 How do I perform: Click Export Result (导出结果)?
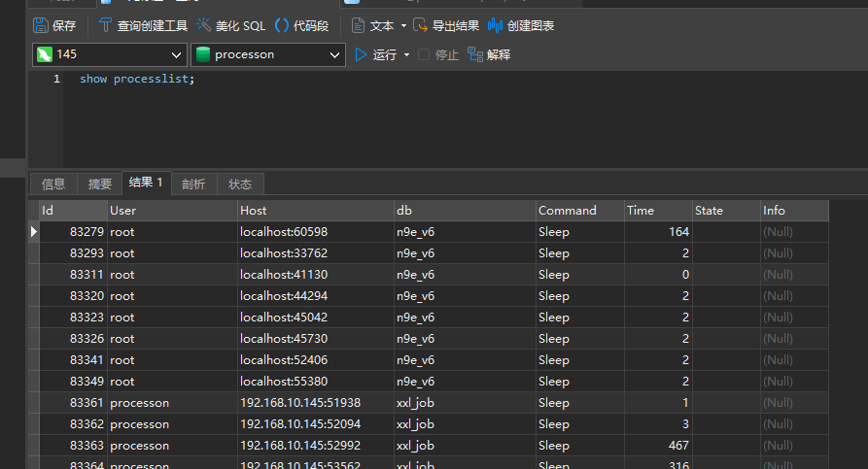tap(446, 25)
